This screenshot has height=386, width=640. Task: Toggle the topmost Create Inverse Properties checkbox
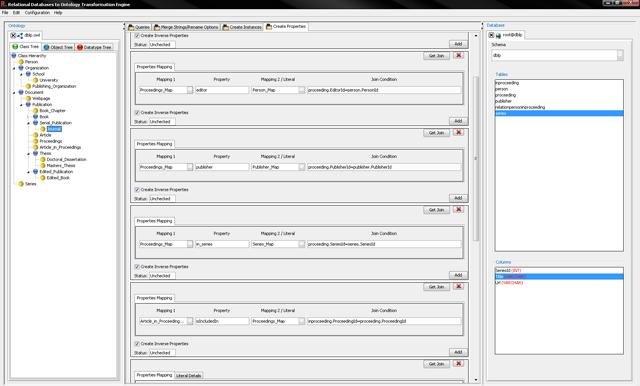click(137, 35)
